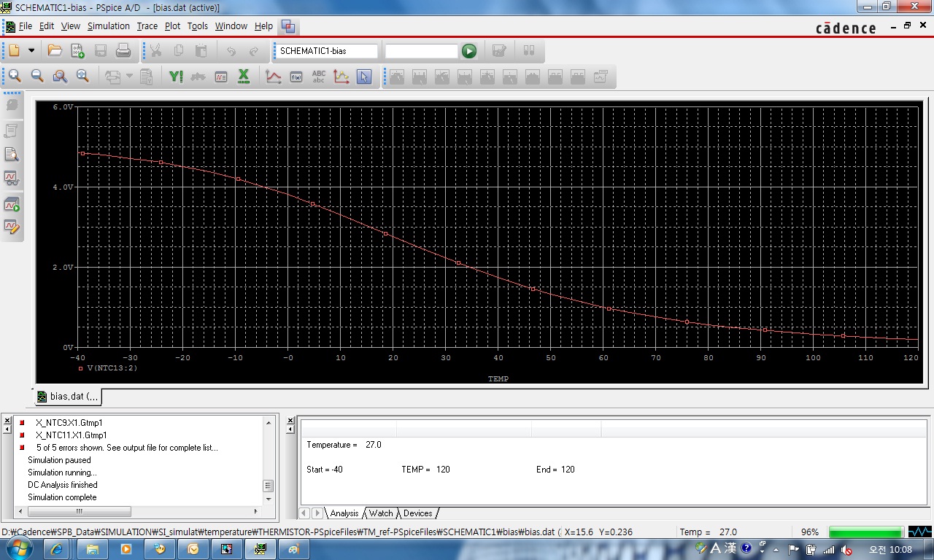Open the View menu
Viewport: 934px width, 560px height.
pyautogui.click(x=71, y=26)
